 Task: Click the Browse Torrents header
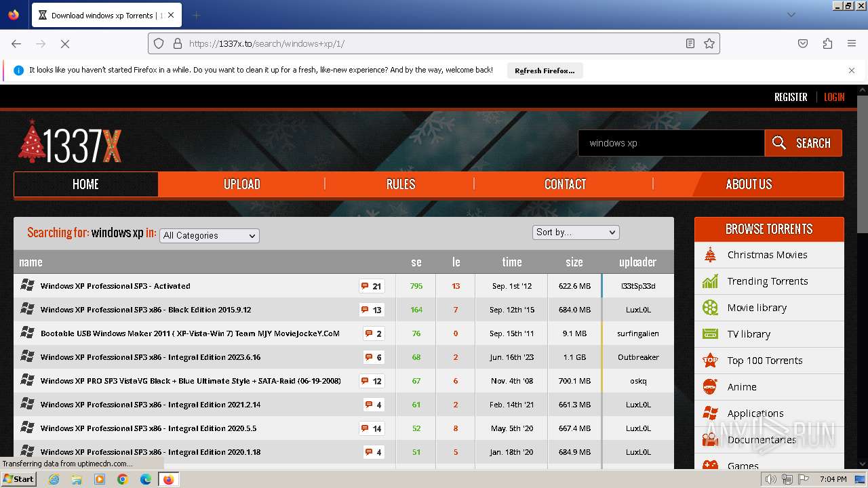[769, 229]
